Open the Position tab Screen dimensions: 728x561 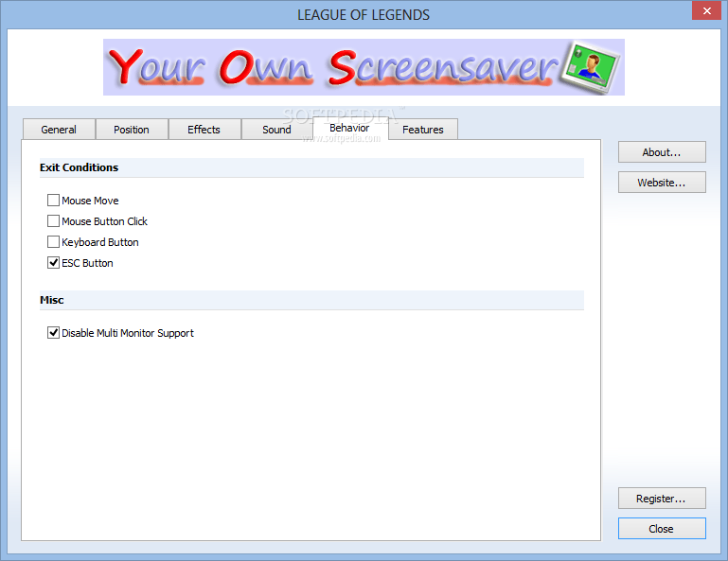point(132,130)
